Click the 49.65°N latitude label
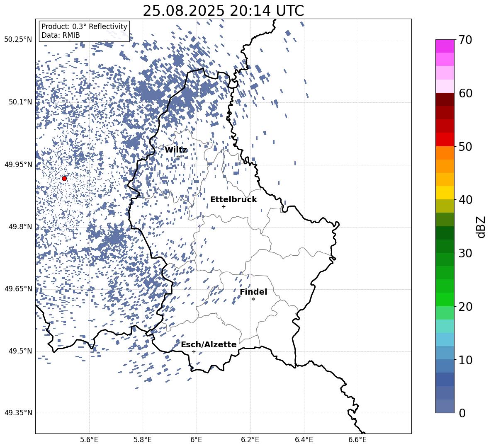 click(x=18, y=288)
